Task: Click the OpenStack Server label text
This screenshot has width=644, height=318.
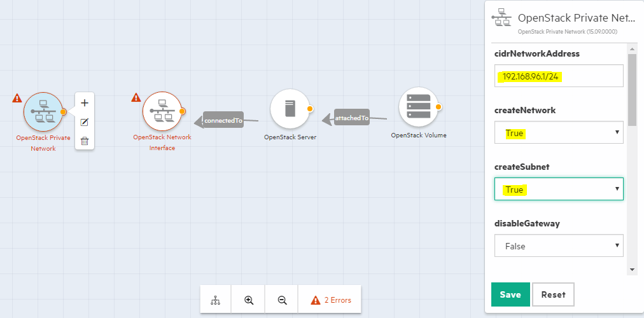Action: tap(290, 137)
